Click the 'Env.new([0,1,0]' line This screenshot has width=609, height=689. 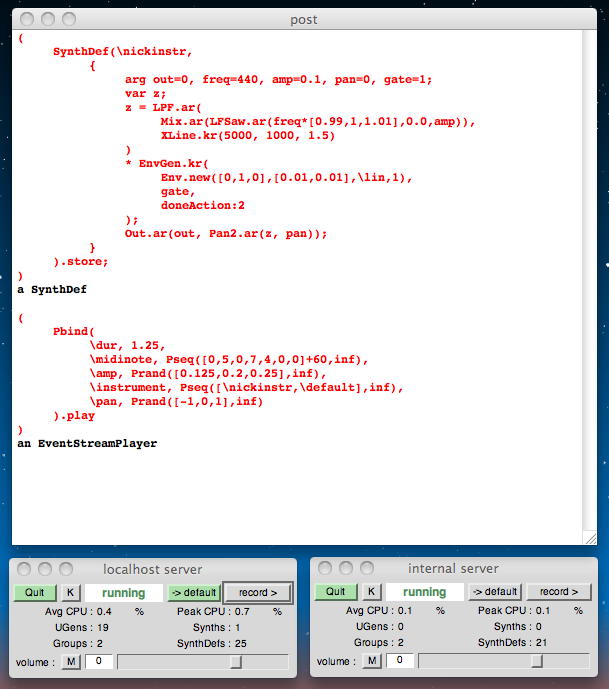(286, 178)
